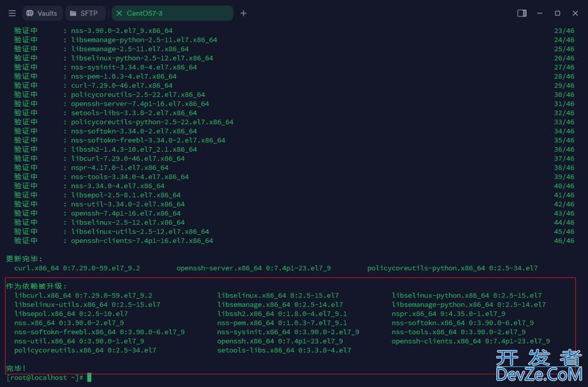
Task: Click libcurl.x86_64 0:7.29.0-59.el7_9.2 entry
Action: click(x=83, y=295)
